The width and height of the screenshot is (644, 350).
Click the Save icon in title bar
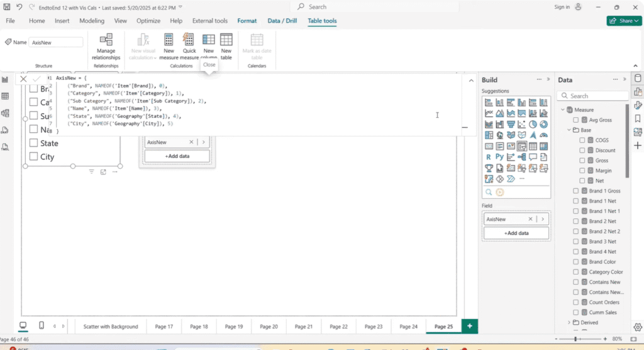pyautogui.click(x=7, y=7)
